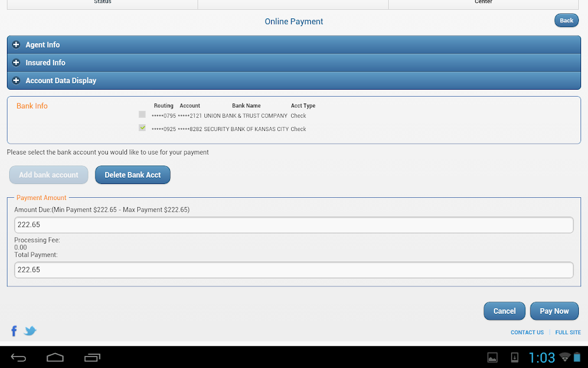Tap the download notification icon
Screen dimensions: 588x368
[x=515, y=357]
